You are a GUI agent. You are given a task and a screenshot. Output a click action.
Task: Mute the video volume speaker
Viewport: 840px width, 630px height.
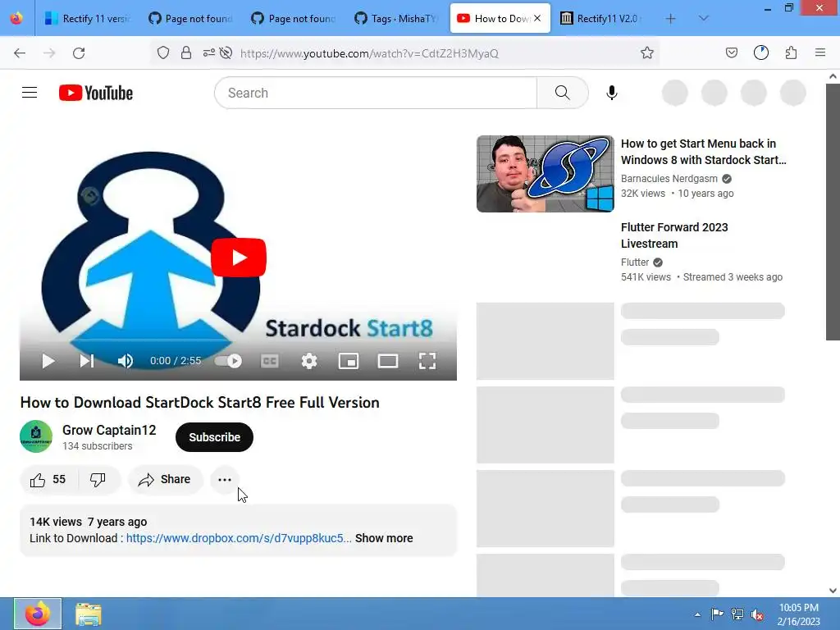tap(126, 361)
